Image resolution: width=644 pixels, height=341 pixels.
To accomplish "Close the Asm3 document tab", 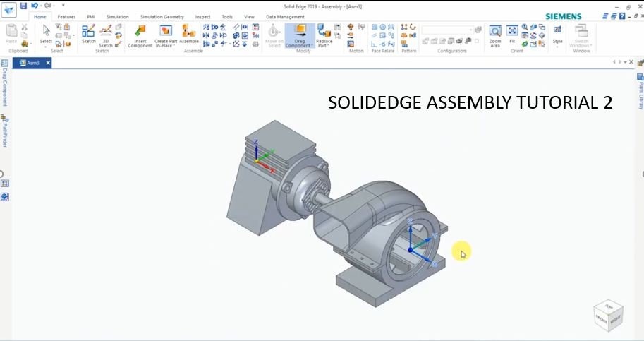I will click(x=48, y=63).
